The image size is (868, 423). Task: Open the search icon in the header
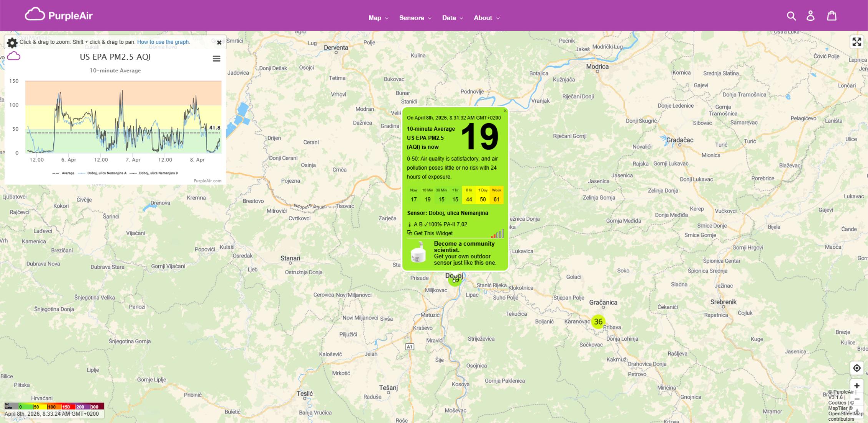[792, 16]
